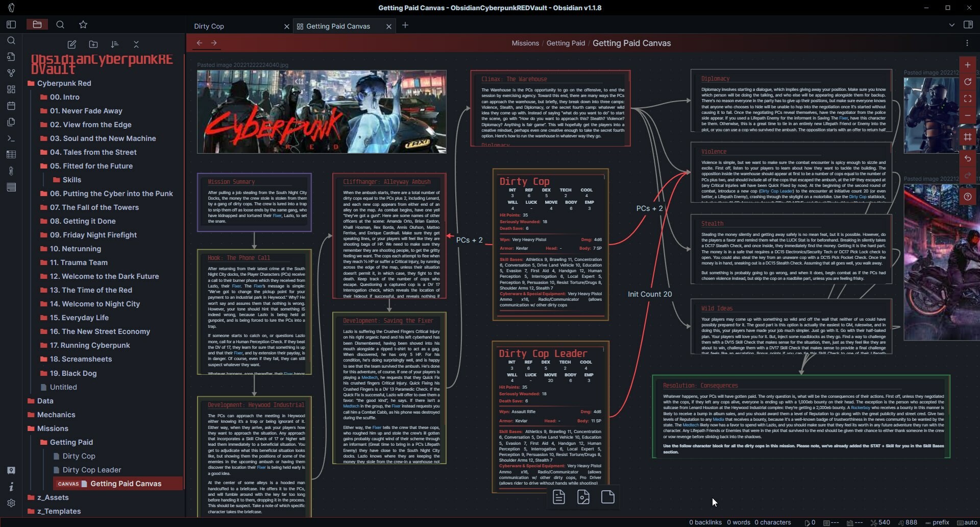
Task: Open the tab list dropdown chevron
Action: click(x=951, y=25)
